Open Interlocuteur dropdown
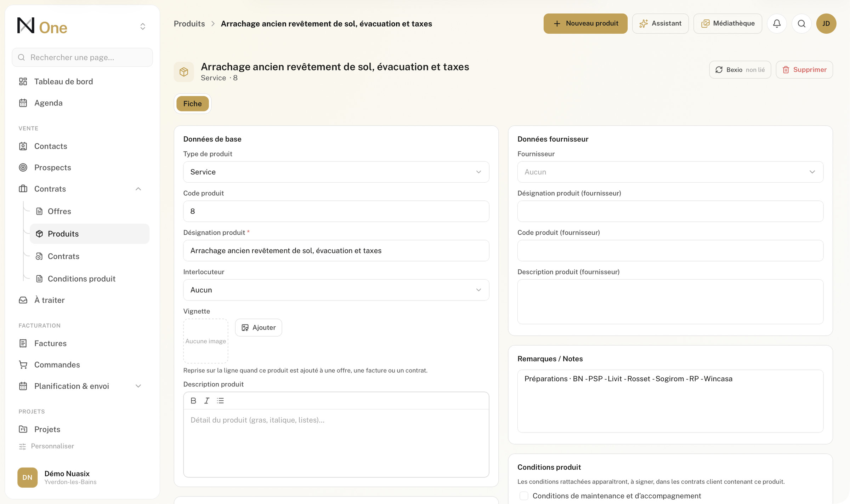 point(336,290)
